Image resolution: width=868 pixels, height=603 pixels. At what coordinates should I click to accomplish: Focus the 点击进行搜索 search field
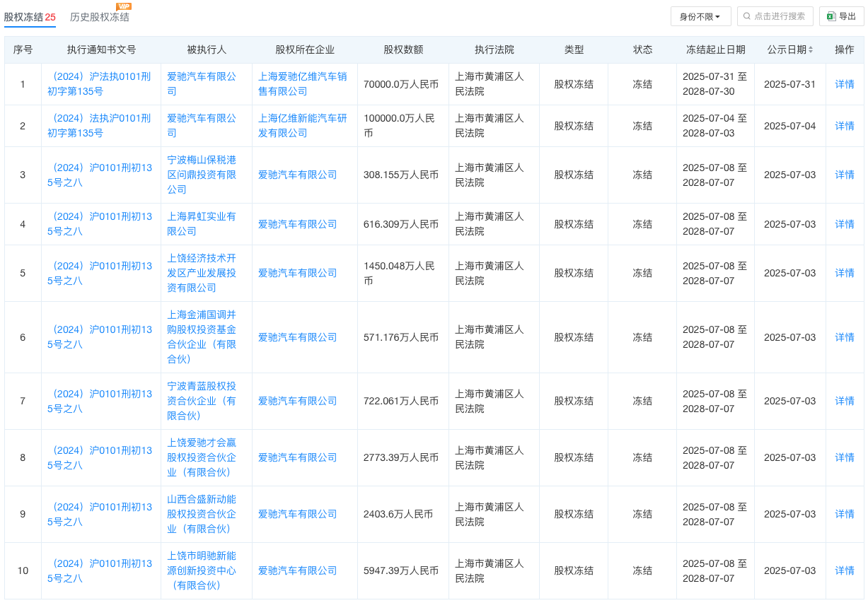click(x=775, y=16)
